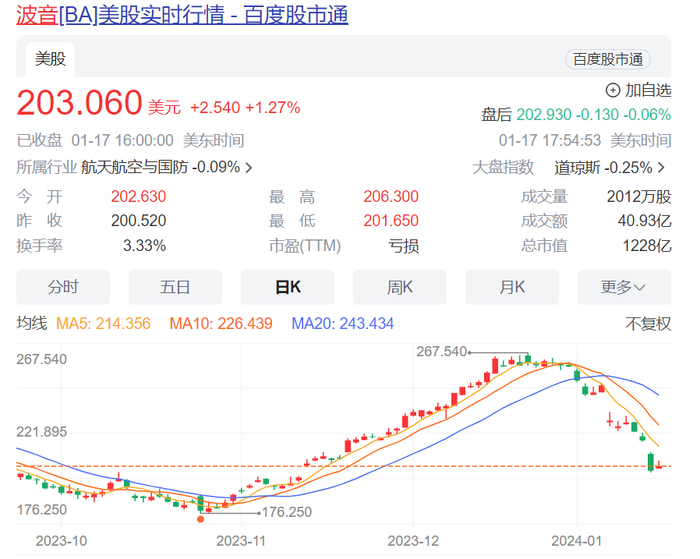The height and width of the screenshot is (559, 700).
Task: Click the 百度股市通 badge button
Action: 608,59
